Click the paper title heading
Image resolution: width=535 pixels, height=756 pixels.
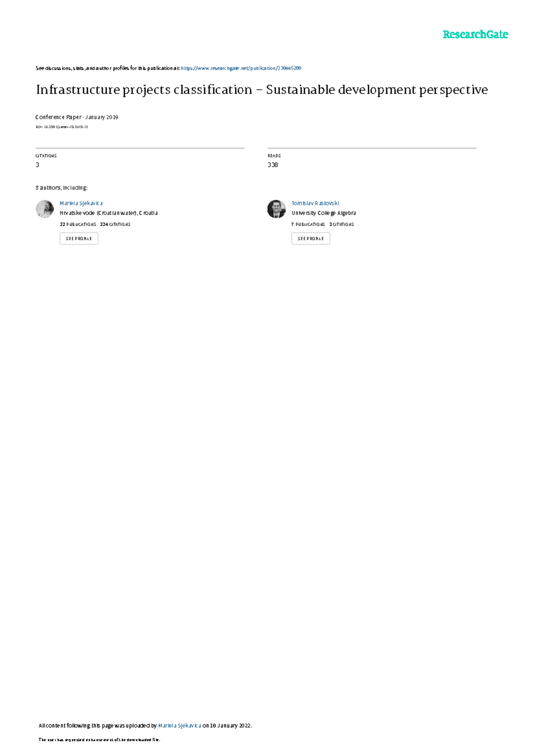[x=262, y=90]
